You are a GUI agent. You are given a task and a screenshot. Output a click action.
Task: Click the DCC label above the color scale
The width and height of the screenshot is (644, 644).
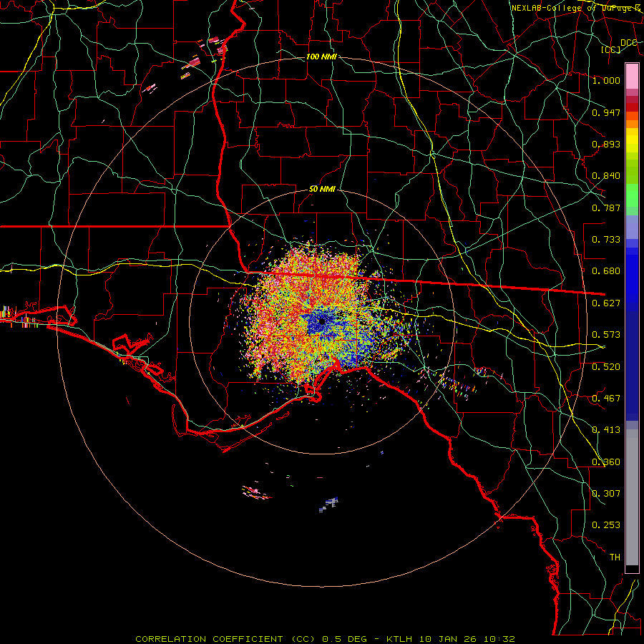pyautogui.click(x=628, y=43)
